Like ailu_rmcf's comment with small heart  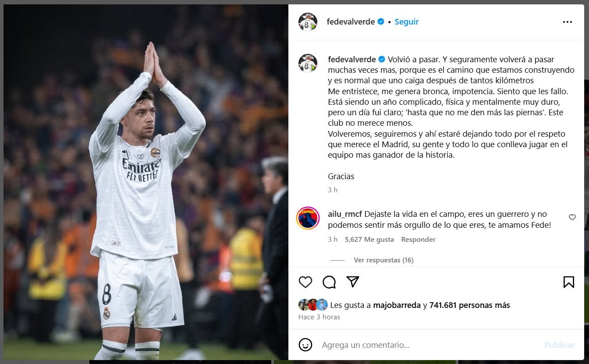[572, 217]
